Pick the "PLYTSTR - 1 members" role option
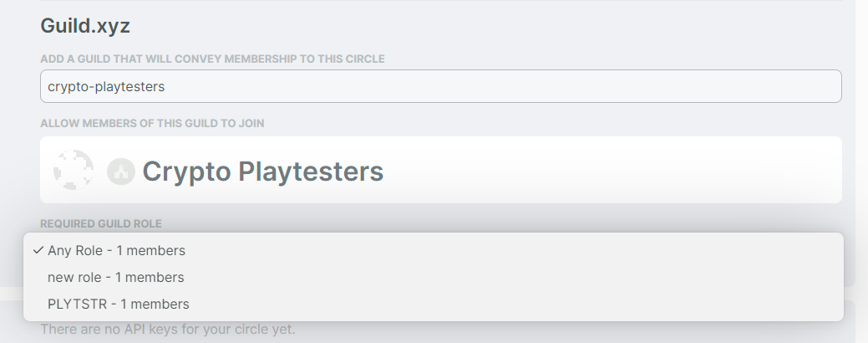868x343 pixels. click(x=119, y=304)
